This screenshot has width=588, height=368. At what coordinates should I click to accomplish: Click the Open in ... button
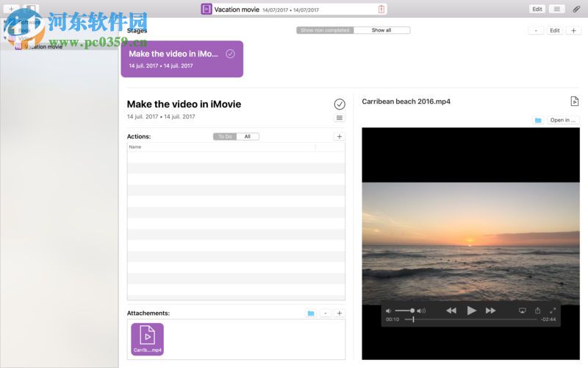(563, 120)
